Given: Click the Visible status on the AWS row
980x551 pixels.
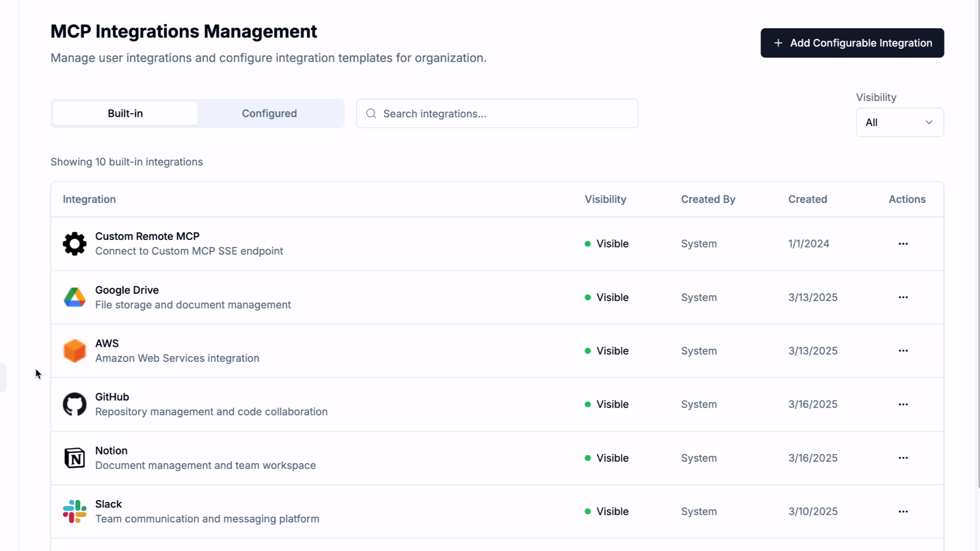Looking at the screenshot, I should coord(612,351).
